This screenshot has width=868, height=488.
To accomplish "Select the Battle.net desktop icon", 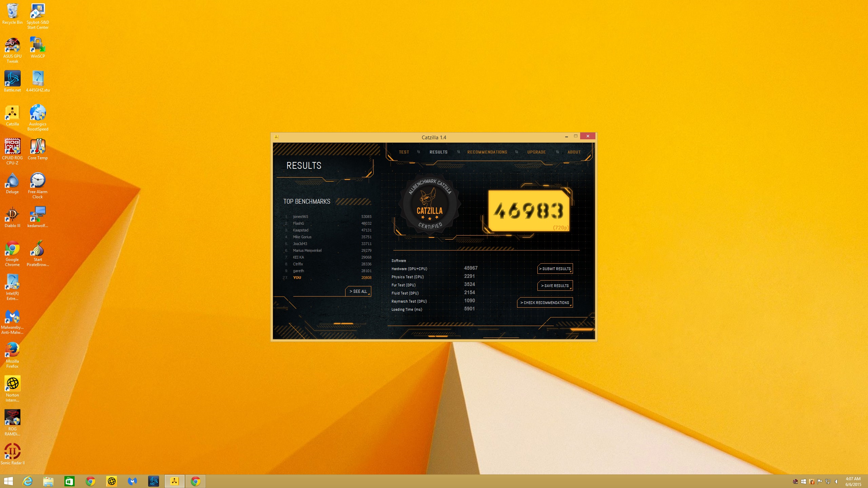I will [x=12, y=82].
